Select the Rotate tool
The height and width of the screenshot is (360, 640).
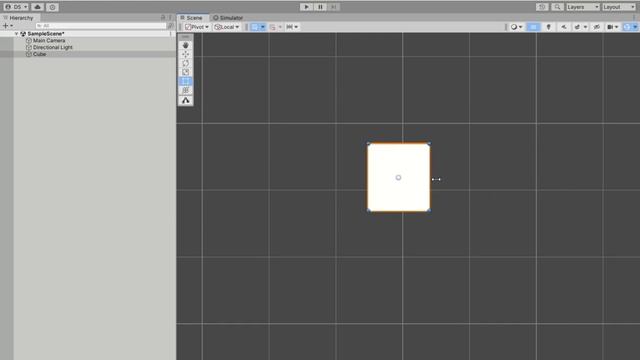point(186,63)
